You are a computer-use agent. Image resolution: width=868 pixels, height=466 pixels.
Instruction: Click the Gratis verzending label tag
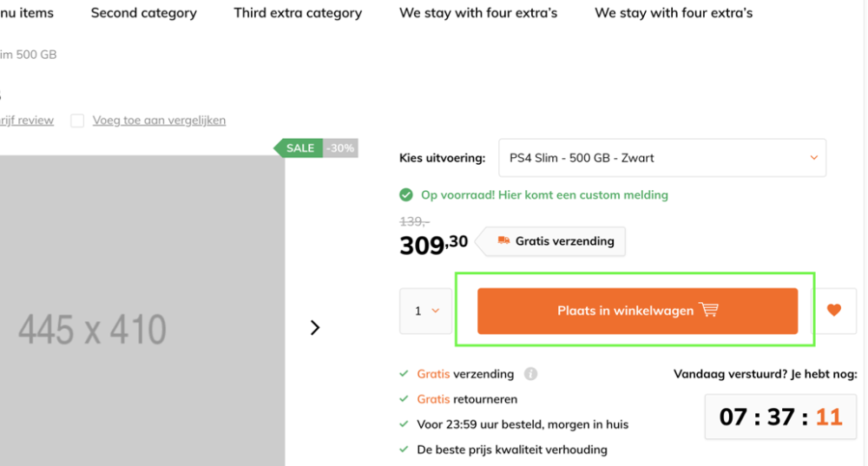coord(554,241)
